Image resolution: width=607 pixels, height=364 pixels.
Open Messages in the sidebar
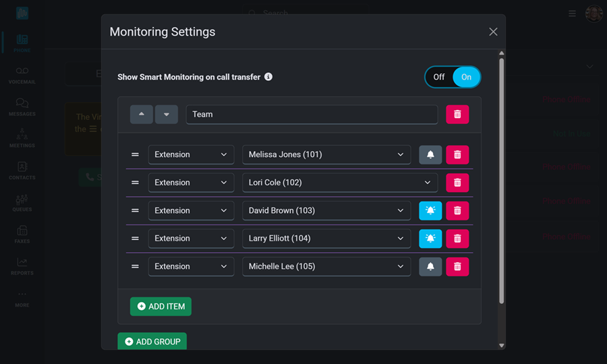tap(22, 107)
